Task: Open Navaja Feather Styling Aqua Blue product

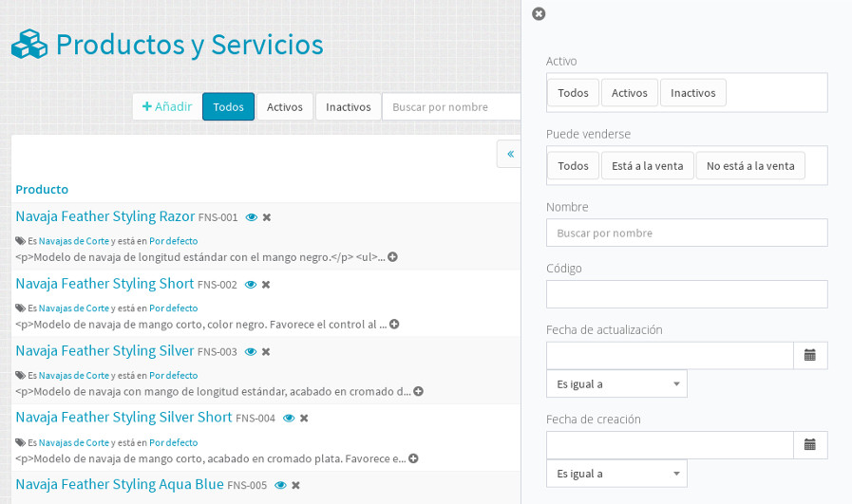Action: click(x=120, y=484)
